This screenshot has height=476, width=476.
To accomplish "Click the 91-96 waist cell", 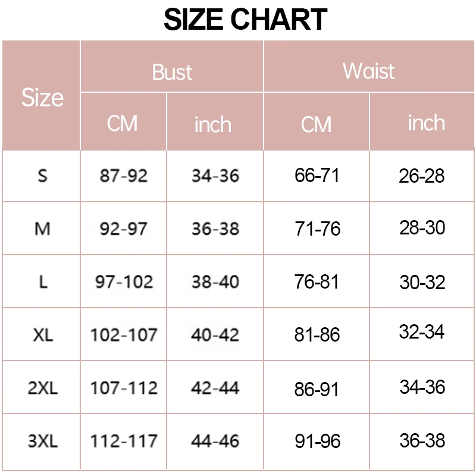I will 317,441.
